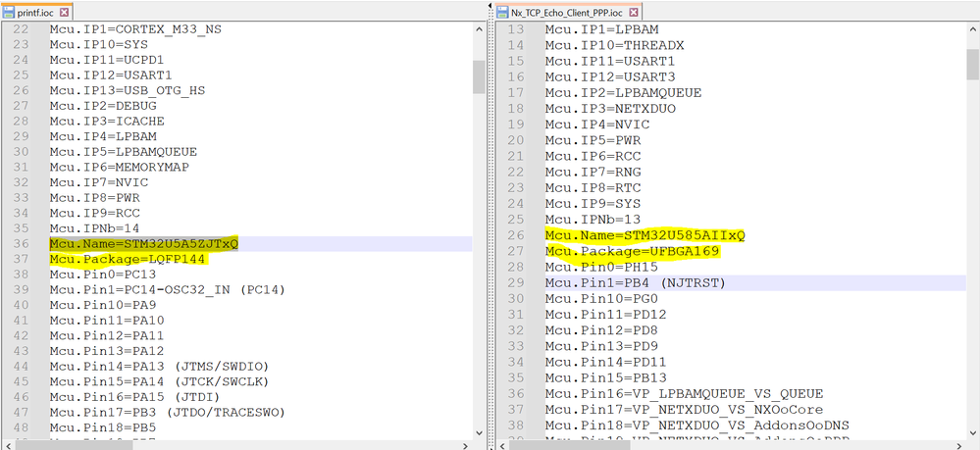Click the line Mcu.IP10=THREADX
The height and width of the screenshot is (450, 980).
(x=614, y=45)
